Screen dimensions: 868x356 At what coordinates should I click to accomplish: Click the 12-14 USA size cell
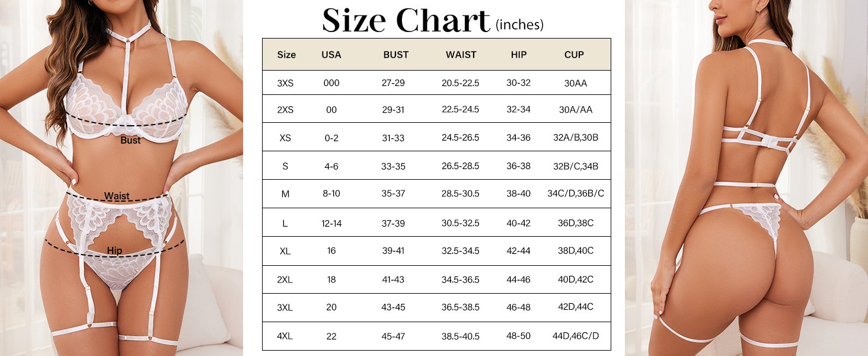coord(331,223)
